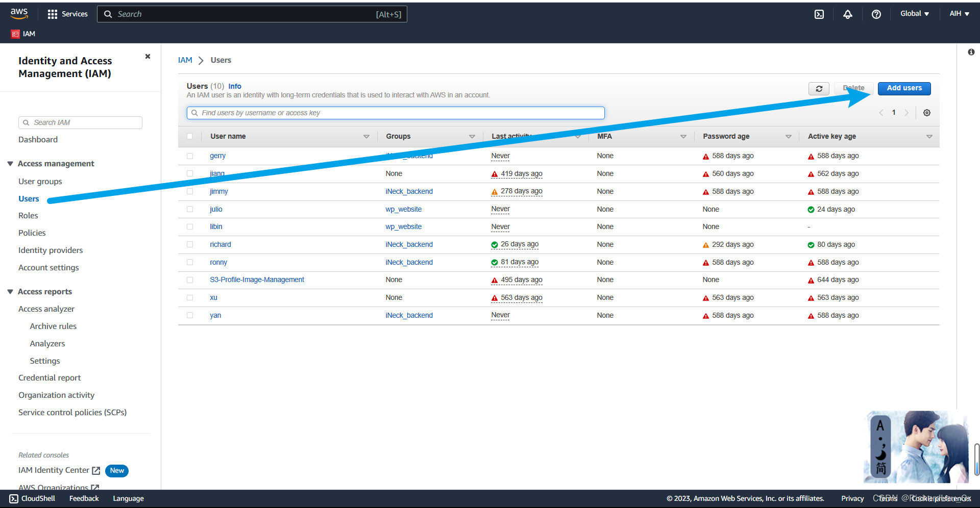Screen dimensions: 980x508
Task: Sort by User name column arrow
Action: pos(366,137)
